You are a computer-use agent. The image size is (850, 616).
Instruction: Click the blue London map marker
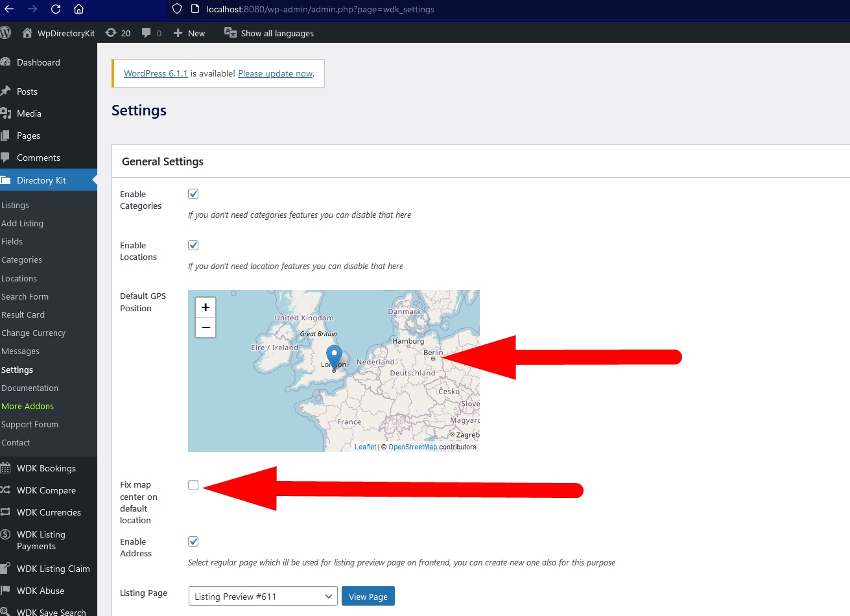point(334,357)
